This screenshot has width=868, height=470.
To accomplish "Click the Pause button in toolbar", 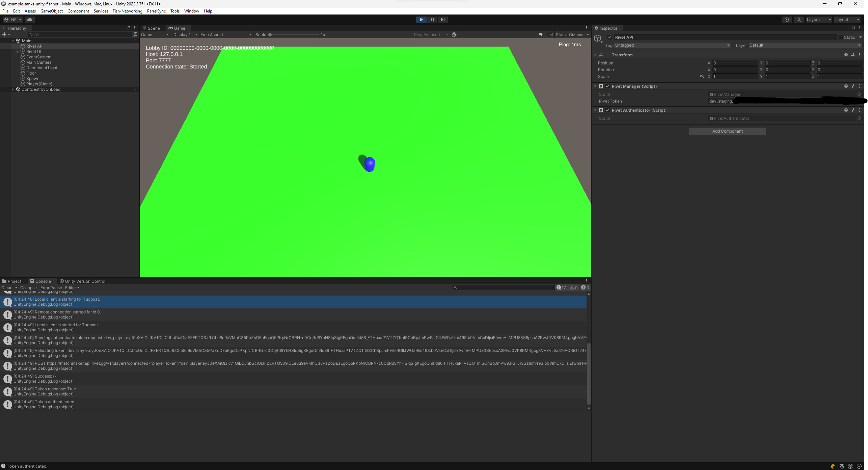I will 432,19.
